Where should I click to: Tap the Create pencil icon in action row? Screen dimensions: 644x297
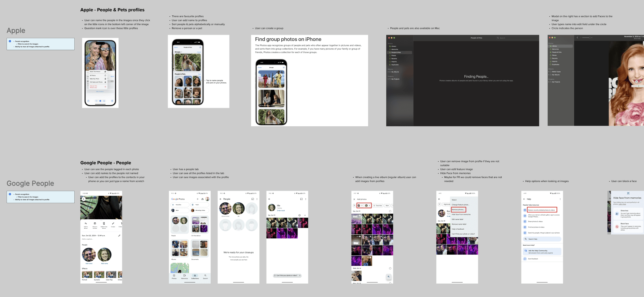coord(113,223)
